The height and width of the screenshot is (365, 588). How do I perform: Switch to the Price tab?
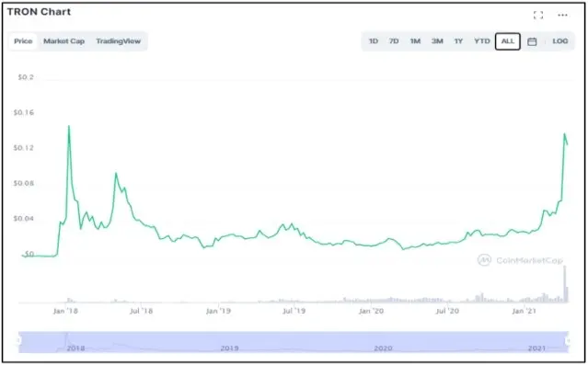point(23,41)
